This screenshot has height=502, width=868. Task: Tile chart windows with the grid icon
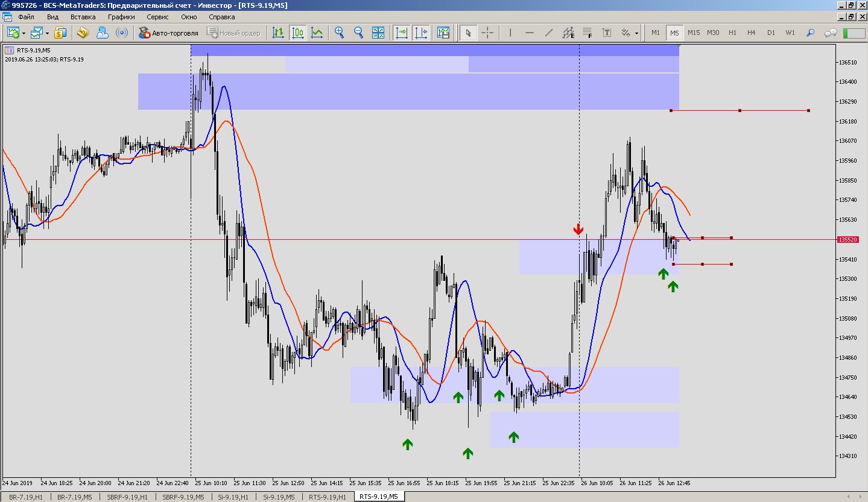click(378, 33)
